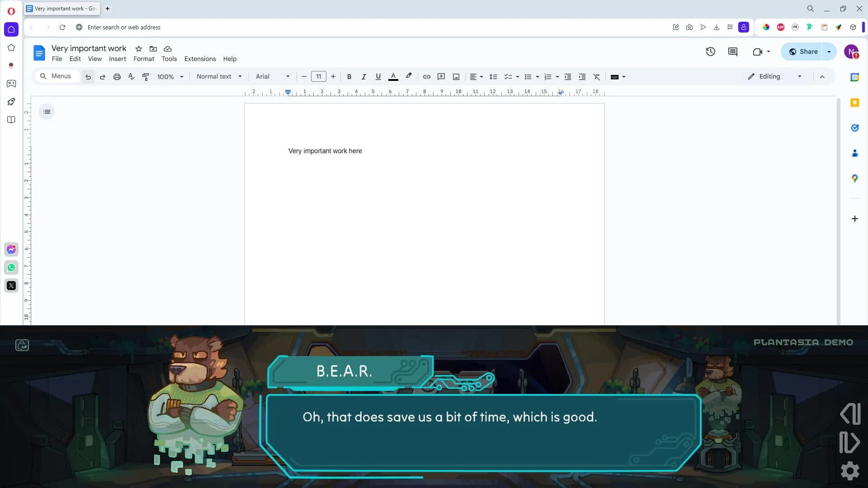Open the Insert menu
This screenshot has width=868, height=488.
point(118,59)
